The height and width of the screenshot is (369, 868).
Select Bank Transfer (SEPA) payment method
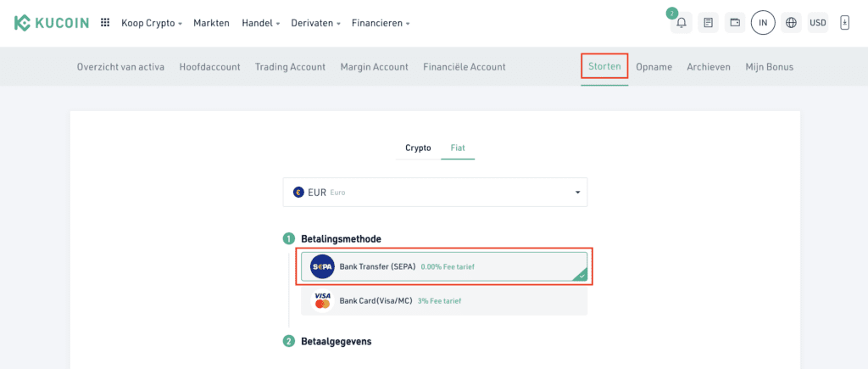pyautogui.click(x=444, y=266)
